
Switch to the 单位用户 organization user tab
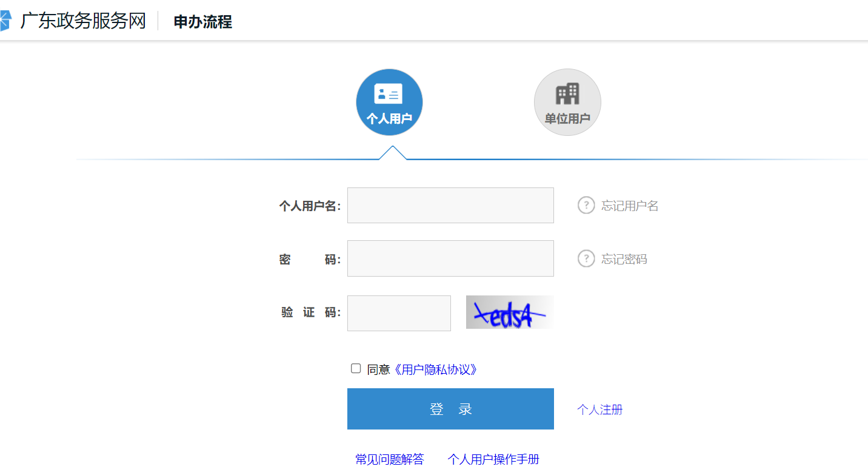pyautogui.click(x=567, y=102)
